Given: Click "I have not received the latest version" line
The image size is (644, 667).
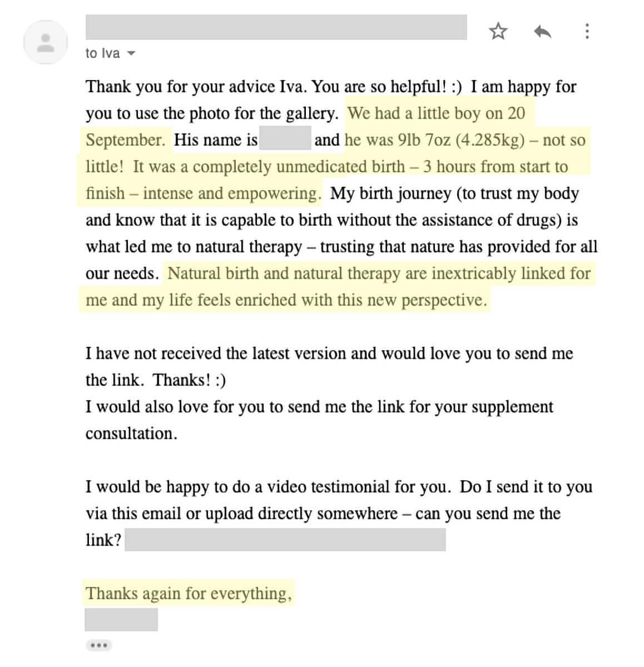Looking at the screenshot, I should [329, 354].
